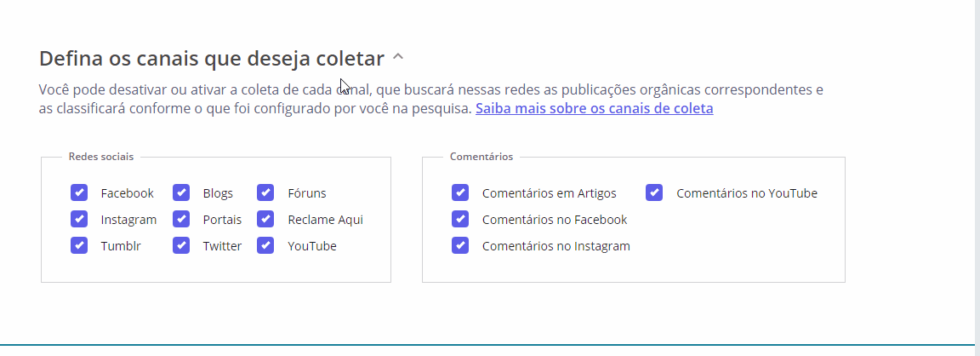Click the Reclame Aqui label text
The image size is (980, 356).
coord(325,220)
